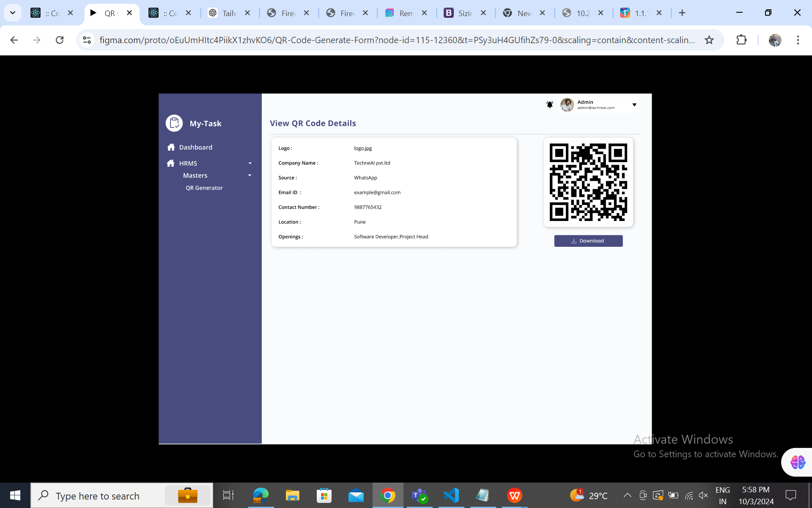Click the Figma URL address bar
Viewport: 812px width, 508px height.
(397, 40)
